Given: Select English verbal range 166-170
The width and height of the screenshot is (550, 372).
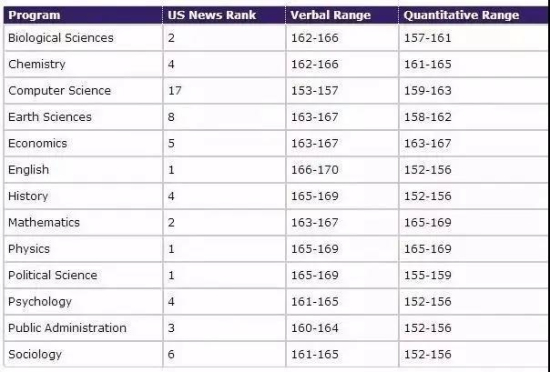Looking at the screenshot, I should pyautogui.click(x=315, y=170).
